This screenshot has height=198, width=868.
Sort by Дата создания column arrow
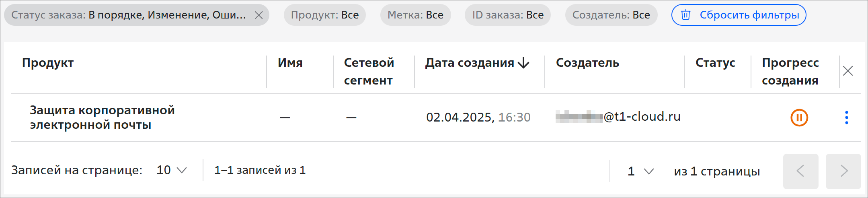(x=523, y=63)
